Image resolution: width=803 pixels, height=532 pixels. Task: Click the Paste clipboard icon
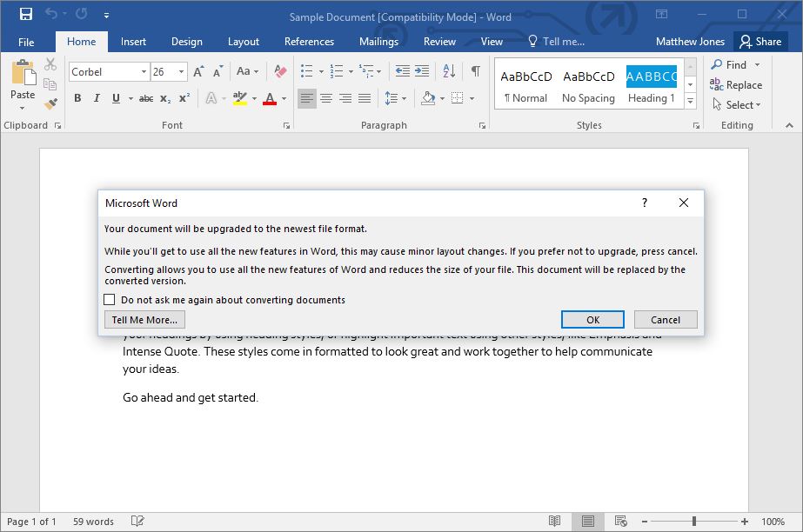point(23,72)
